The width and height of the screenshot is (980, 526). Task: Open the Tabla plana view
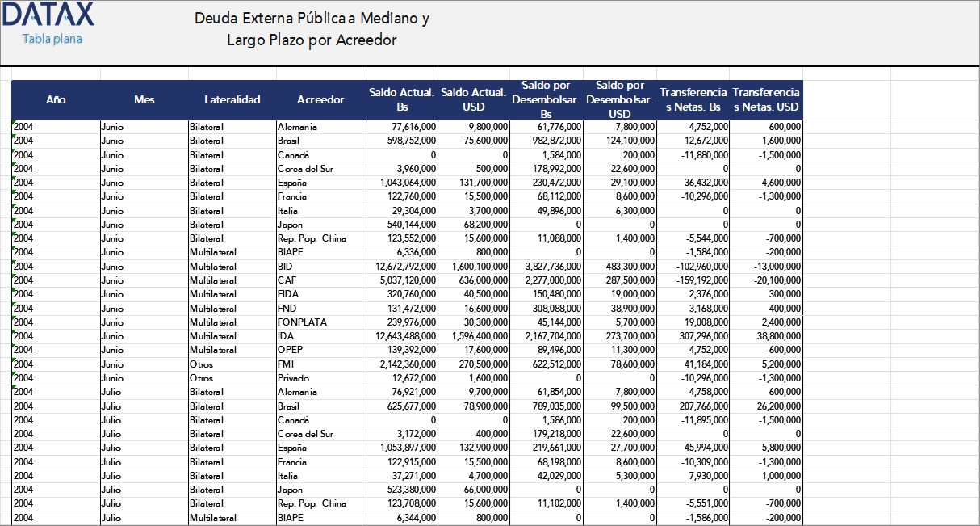coord(50,38)
